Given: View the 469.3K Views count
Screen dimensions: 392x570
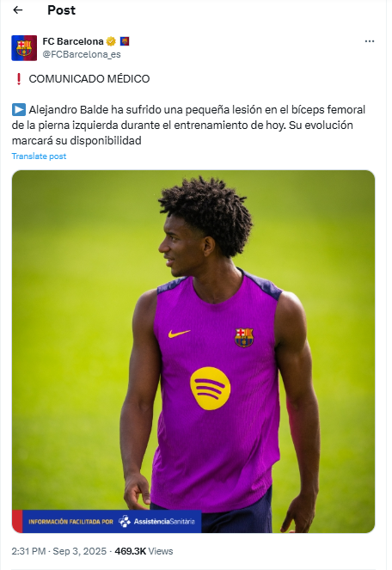Looking at the screenshot, I should coord(144,551).
